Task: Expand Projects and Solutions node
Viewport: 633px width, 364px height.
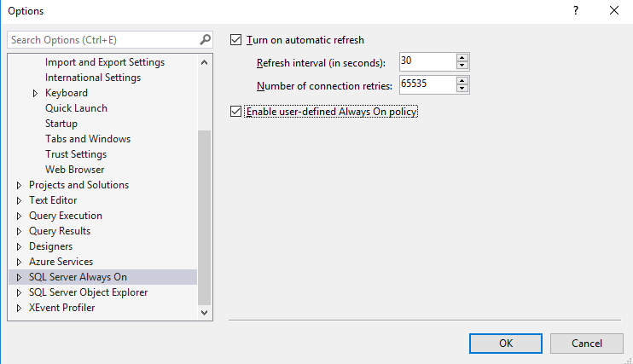Action: (20, 185)
